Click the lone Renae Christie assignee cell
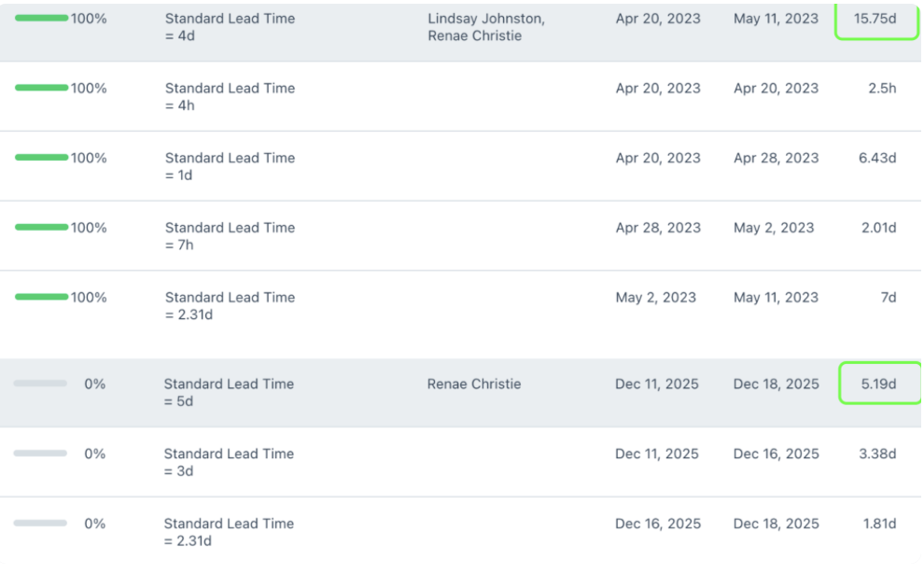 click(474, 384)
